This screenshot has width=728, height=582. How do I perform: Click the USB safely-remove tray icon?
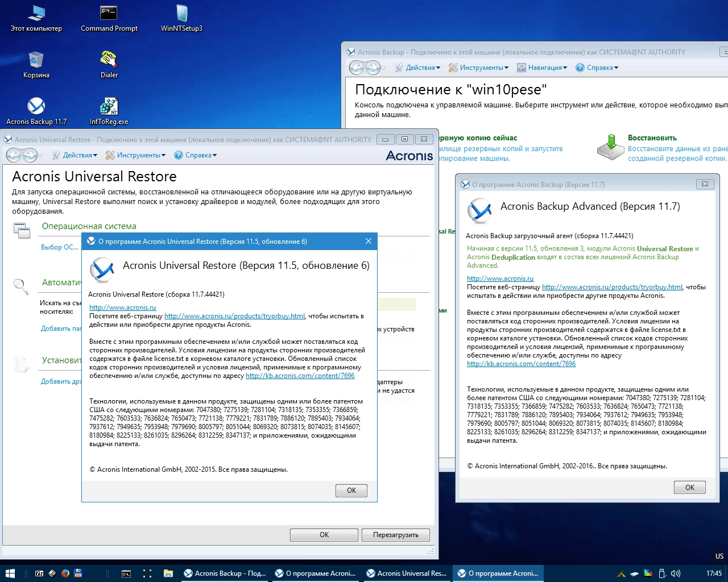(661, 573)
